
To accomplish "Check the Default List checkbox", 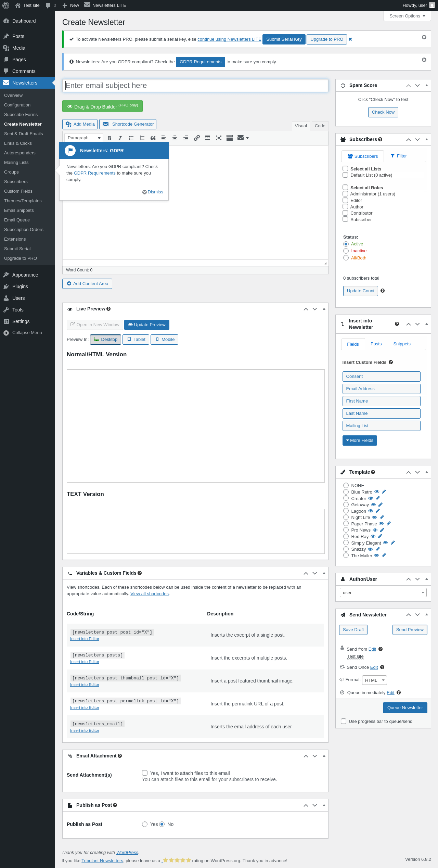I will click(345, 175).
